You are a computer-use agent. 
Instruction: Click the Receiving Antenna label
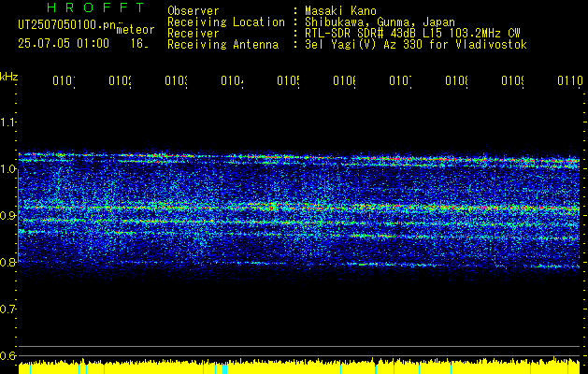coord(223,45)
